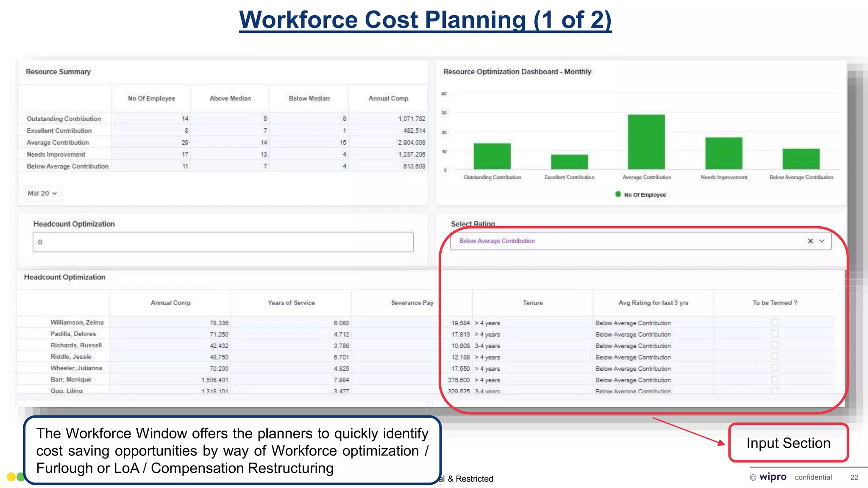Check To be Termed for Riddle, Jessie
Image resolution: width=868 pixels, height=488 pixels.
click(775, 357)
